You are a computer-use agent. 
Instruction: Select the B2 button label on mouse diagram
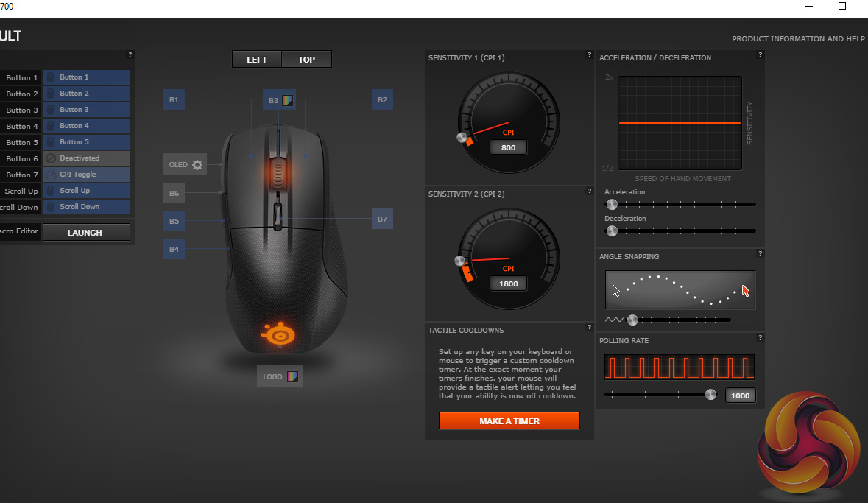pos(383,99)
